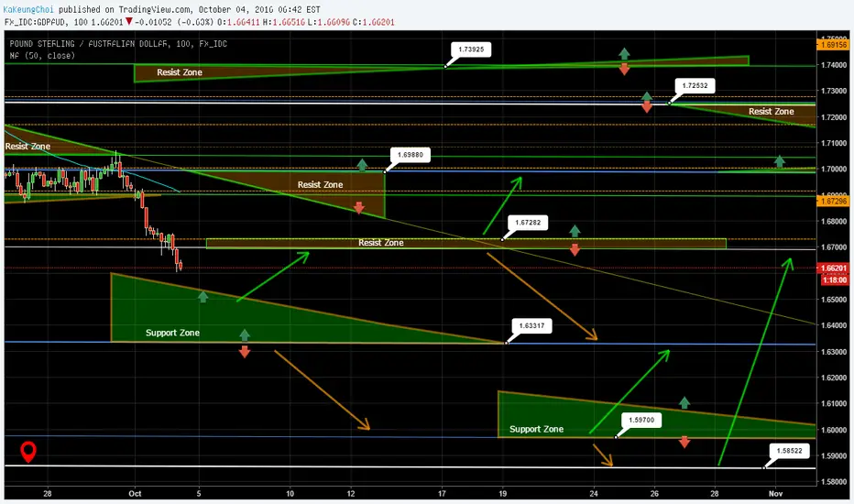
Task: Click the 1.73000 price axis label
Action: [833, 91]
